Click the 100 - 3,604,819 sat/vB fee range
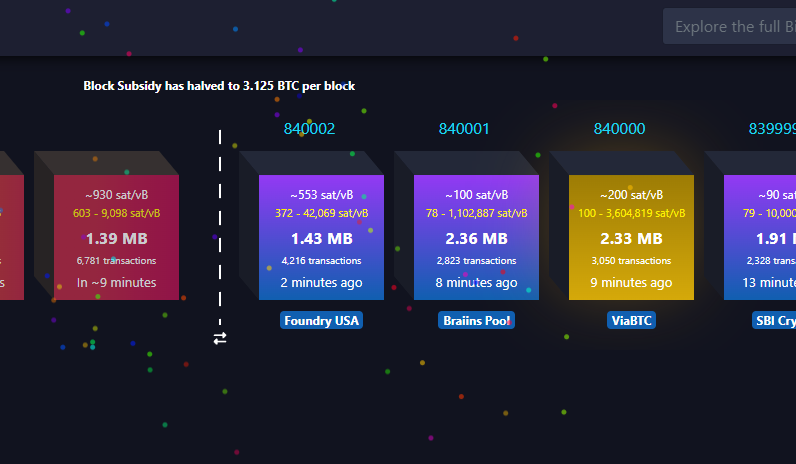 click(x=632, y=213)
